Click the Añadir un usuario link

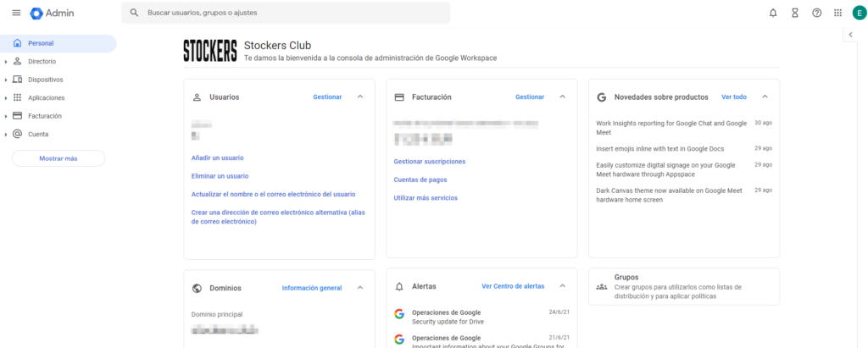[x=218, y=157]
